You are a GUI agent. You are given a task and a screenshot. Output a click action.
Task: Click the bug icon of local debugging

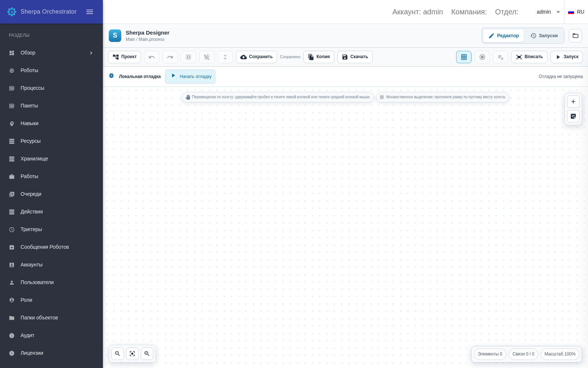coord(111,76)
